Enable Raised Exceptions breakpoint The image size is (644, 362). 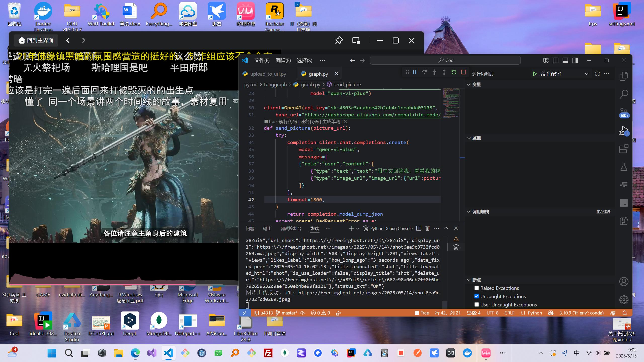coord(477,288)
